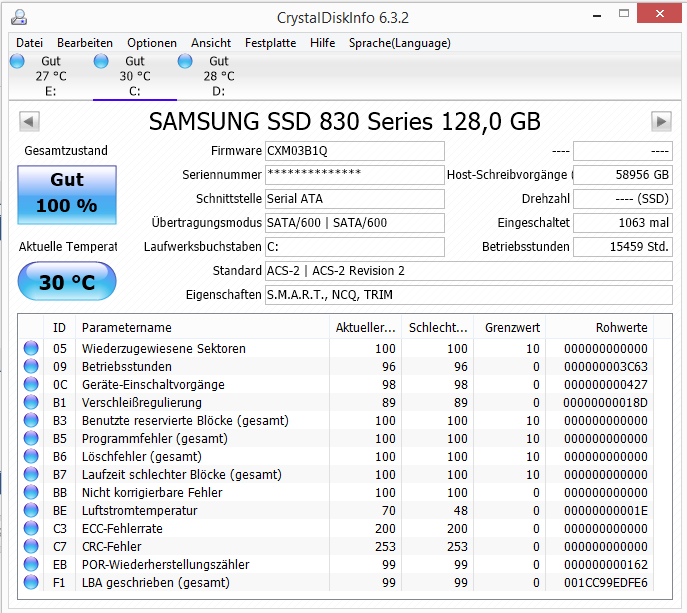This screenshot has height=613, width=687.
Task: Click status orb of Löschfehler row
Action: (x=31, y=456)
